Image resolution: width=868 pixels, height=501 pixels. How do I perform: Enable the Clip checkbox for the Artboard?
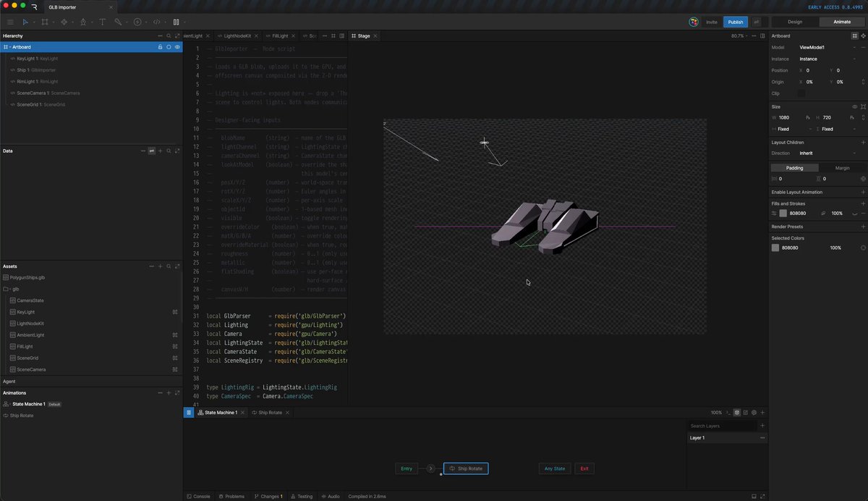(801, 93)
